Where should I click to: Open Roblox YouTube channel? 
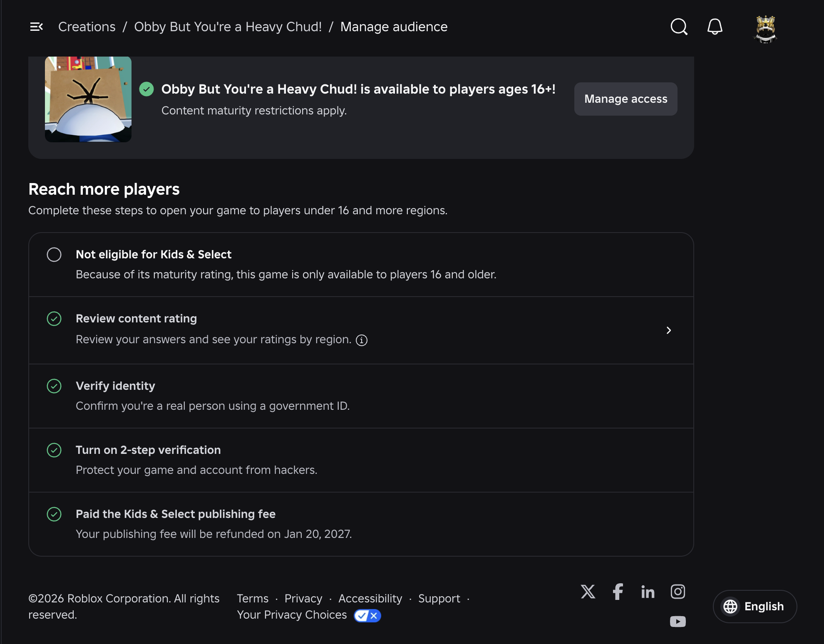(678, 621)
